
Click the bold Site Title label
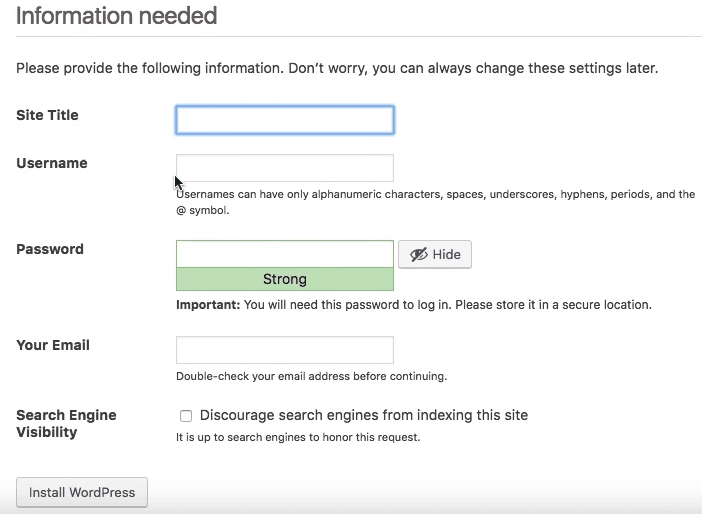point(47,115)
